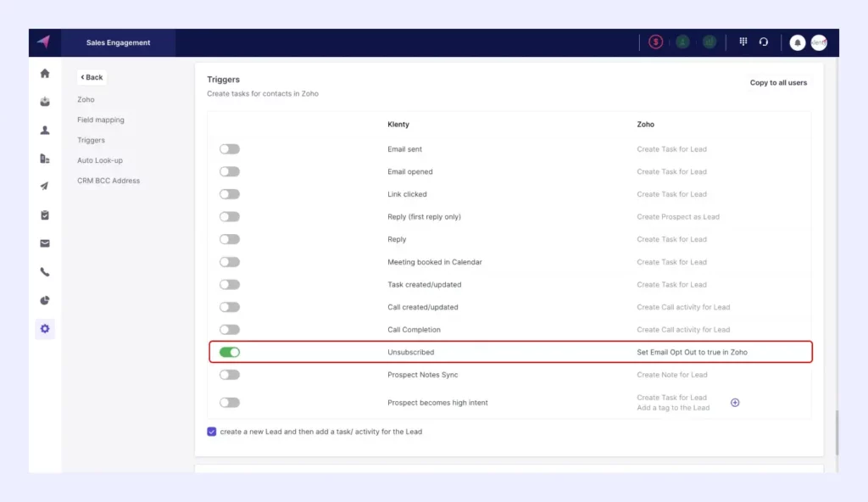The image size is (868, 502).
Task: Click the Triggers section heading
Action: (x=223, y=79)
